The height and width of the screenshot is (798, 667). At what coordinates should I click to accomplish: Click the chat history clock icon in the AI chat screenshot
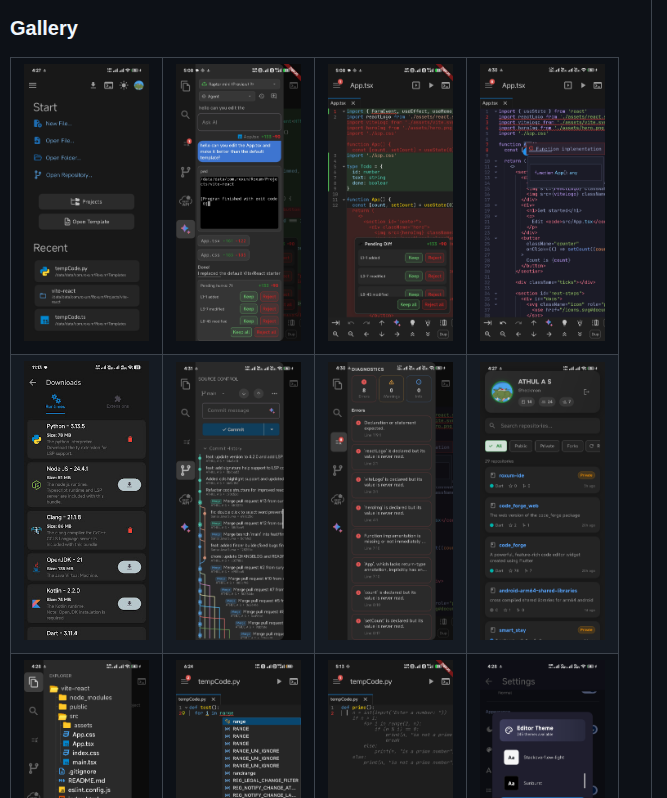point(262,96)
